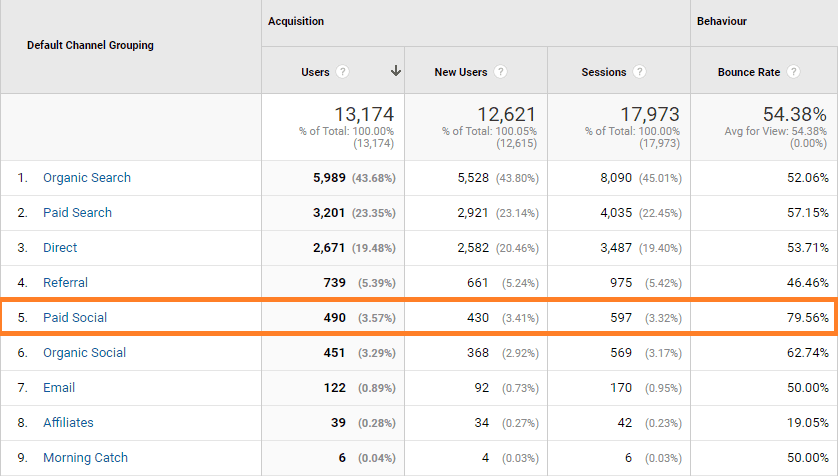Select Paid Search users value 3,201
The width and height of the screenshot is (838, 476).
pyautogui.click(x=329, y=213)
